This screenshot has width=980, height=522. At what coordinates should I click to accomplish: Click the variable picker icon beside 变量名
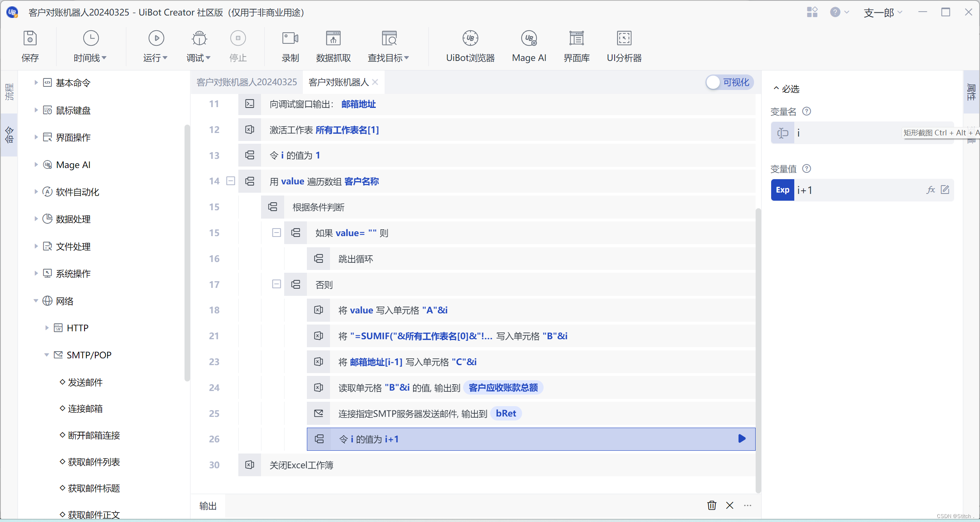(783, 133)
